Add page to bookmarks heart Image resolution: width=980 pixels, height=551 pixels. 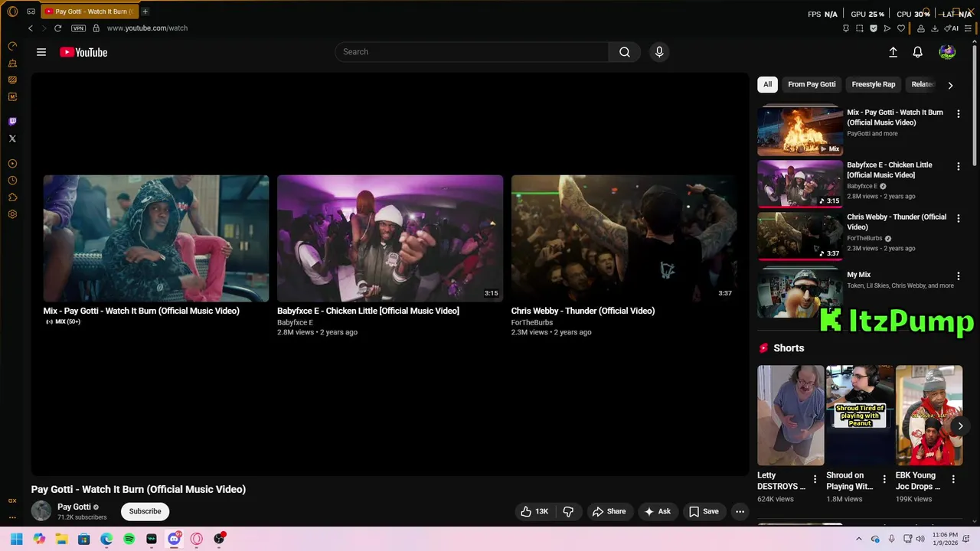pyautogui.click(x=901, y=28)
